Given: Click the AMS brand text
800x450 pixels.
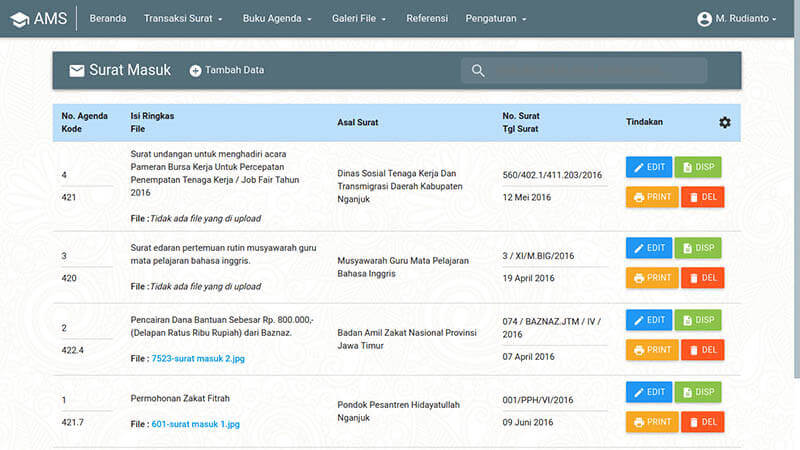Looking at the screenshot, I should point(50,19).
